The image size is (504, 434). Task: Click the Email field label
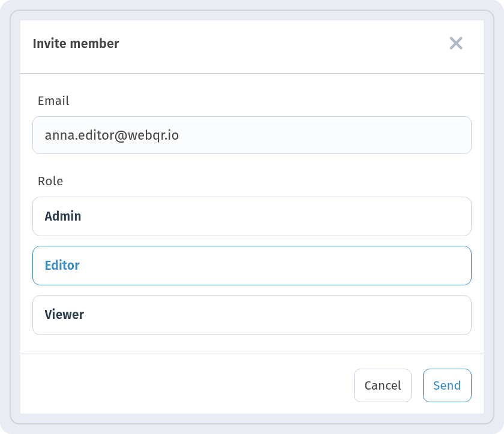coord(53,101)
